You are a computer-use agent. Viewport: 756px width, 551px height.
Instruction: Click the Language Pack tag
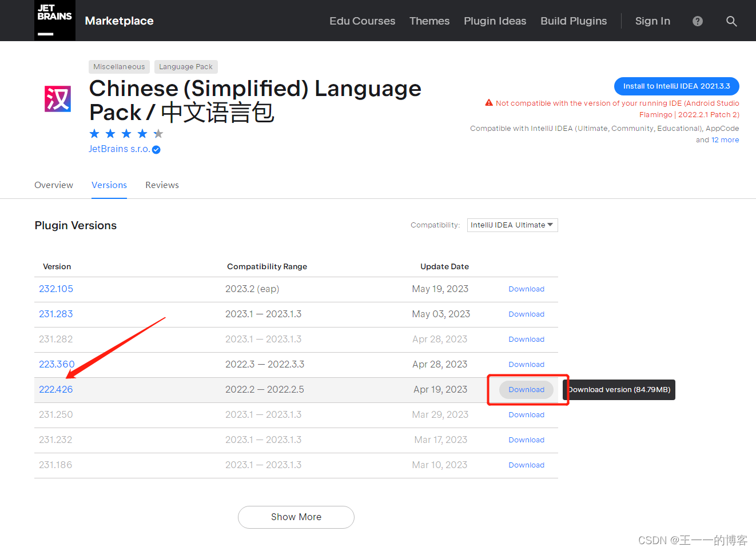186,67
